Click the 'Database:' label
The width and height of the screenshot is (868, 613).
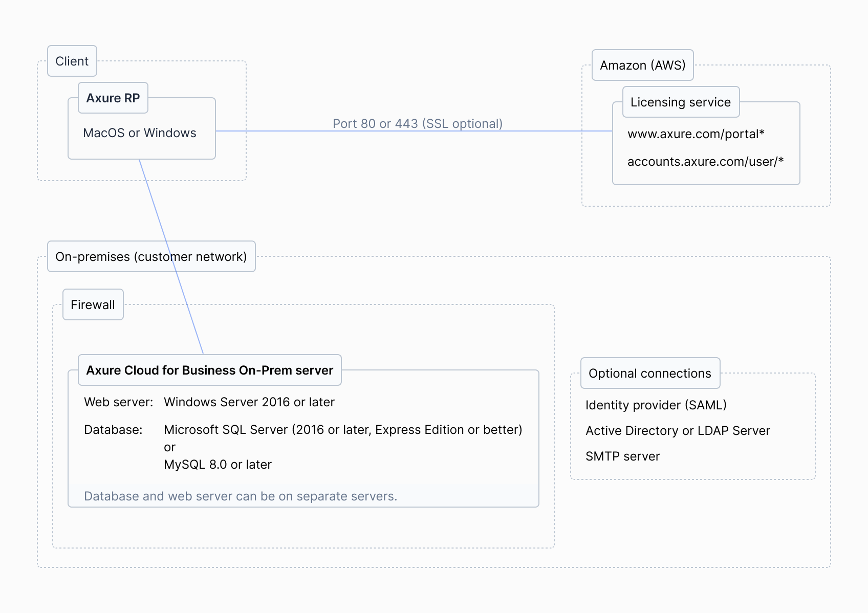pos(113,430)
